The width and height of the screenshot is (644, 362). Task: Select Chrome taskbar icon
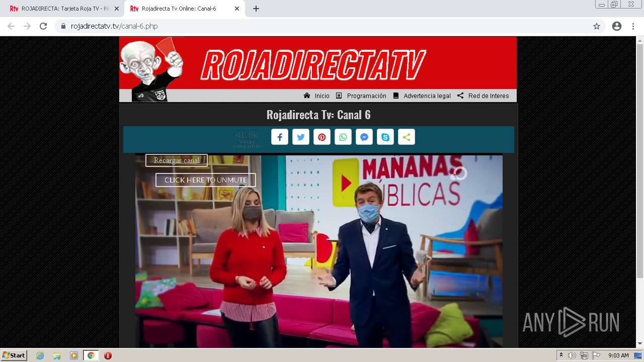[91, 355]
